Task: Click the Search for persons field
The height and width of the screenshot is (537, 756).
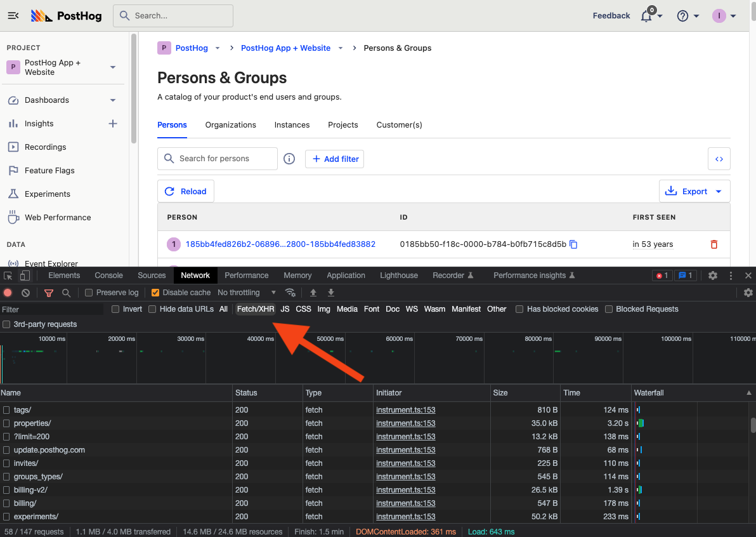Action: pyautogui.click(x=218, y=159)
